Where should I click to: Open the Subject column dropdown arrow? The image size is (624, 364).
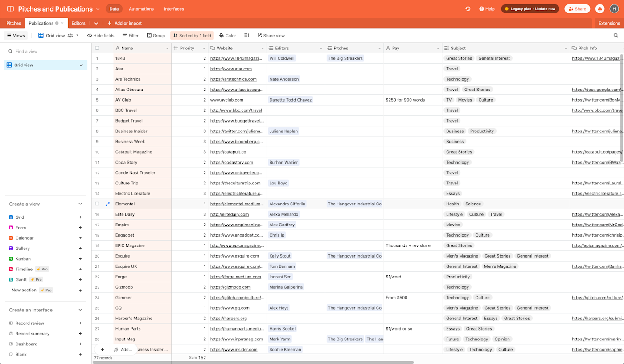click(566, 49)
